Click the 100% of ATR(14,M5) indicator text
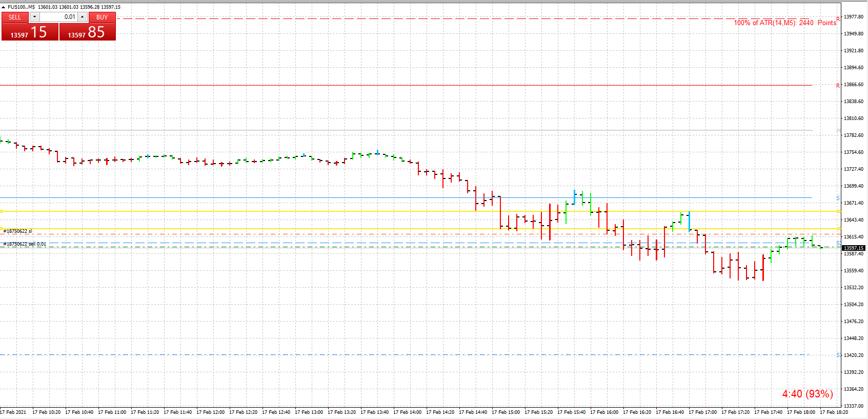 785,23
